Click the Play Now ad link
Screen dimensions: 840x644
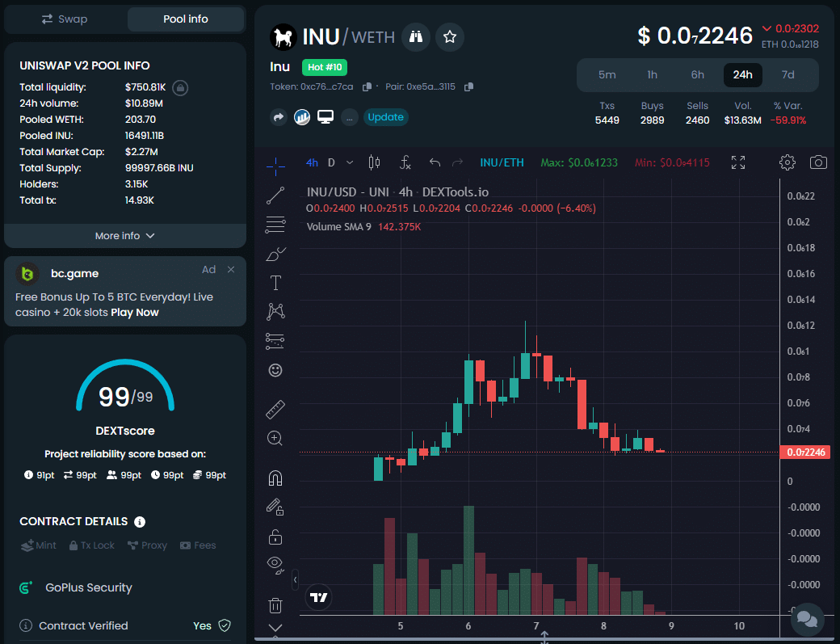(x=134, y=313)
